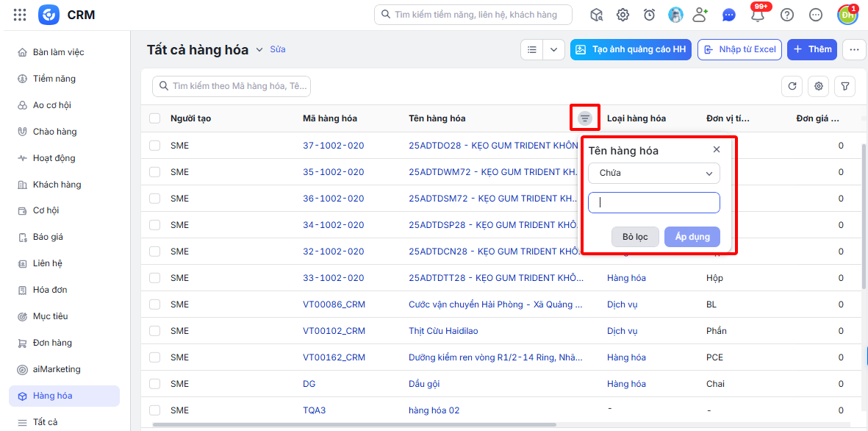Open the app launcher grid icon

tap(20, 15)
